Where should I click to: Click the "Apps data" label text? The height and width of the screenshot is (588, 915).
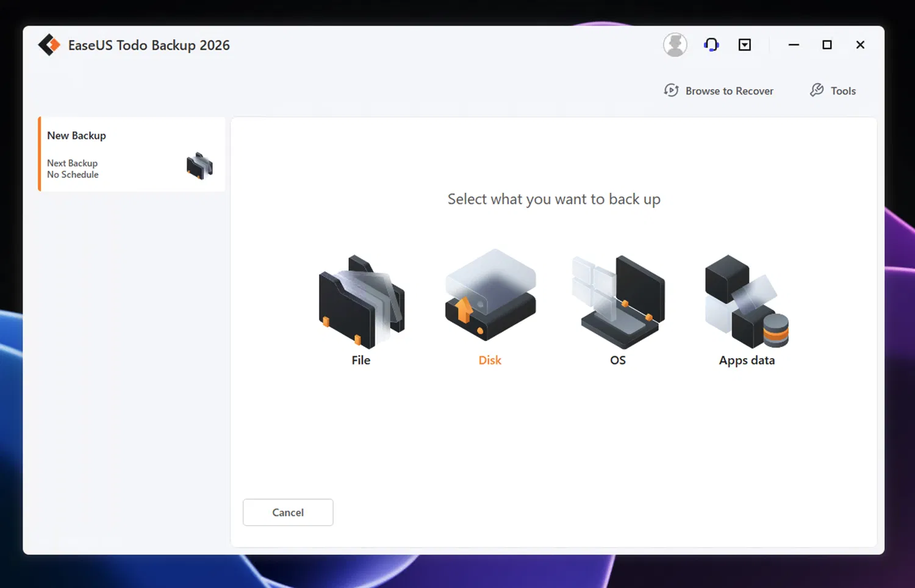point(747,360)
